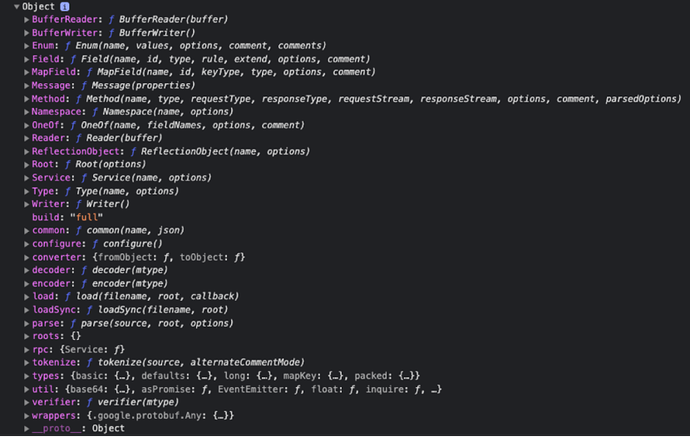Expand the types object
690x437 pixels.
coord(26,376)
